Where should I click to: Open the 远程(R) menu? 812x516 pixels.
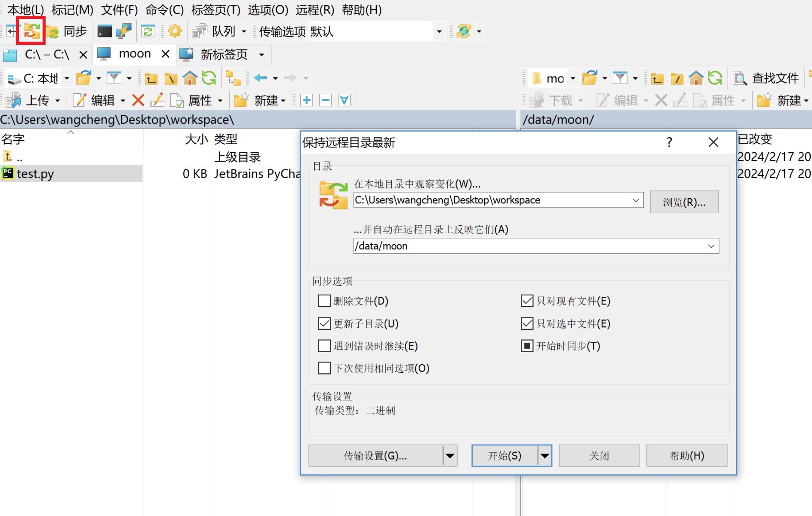point(315,9)
